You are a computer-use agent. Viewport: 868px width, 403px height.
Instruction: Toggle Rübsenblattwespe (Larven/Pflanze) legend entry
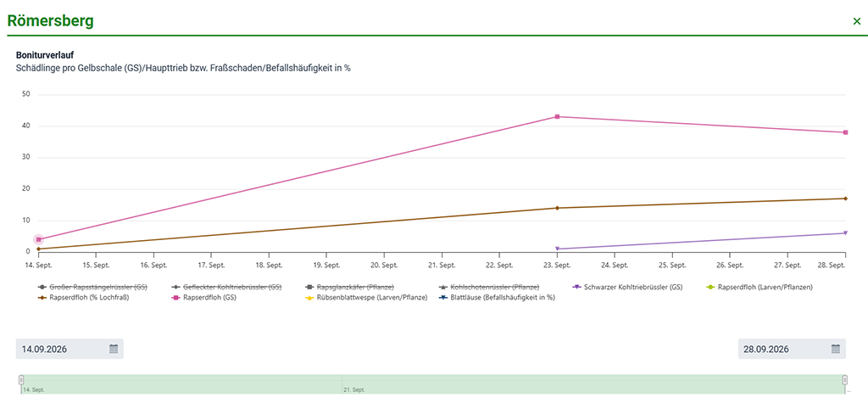click(366, 297)
